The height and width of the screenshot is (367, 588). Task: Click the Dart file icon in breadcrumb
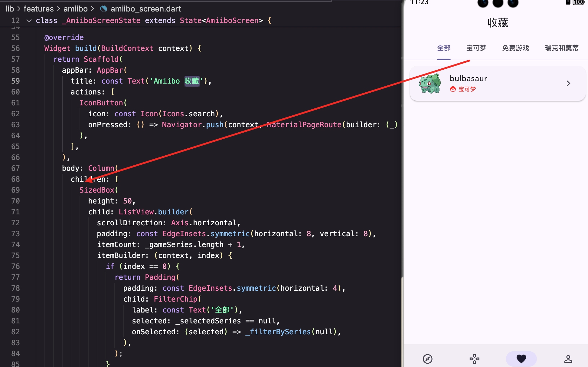[103, 9]
